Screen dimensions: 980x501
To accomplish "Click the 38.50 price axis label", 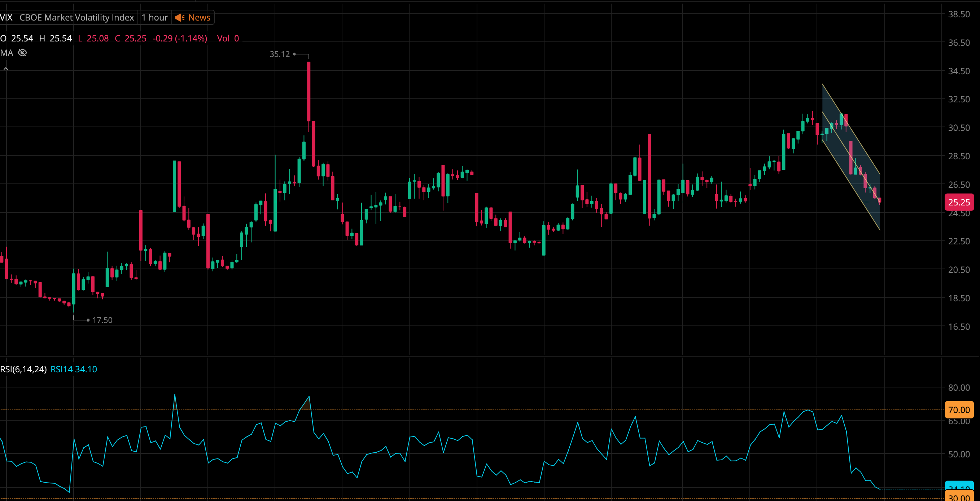I will point(959,14).
